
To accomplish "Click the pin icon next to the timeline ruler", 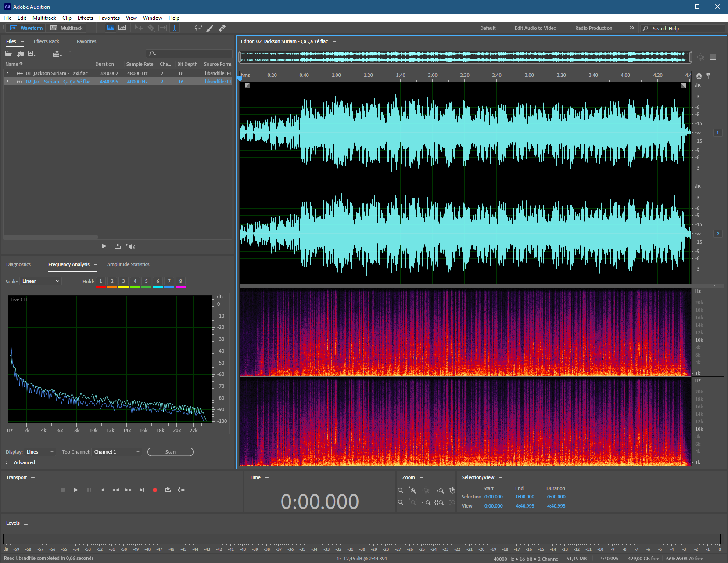I will [x=708, y=76].
